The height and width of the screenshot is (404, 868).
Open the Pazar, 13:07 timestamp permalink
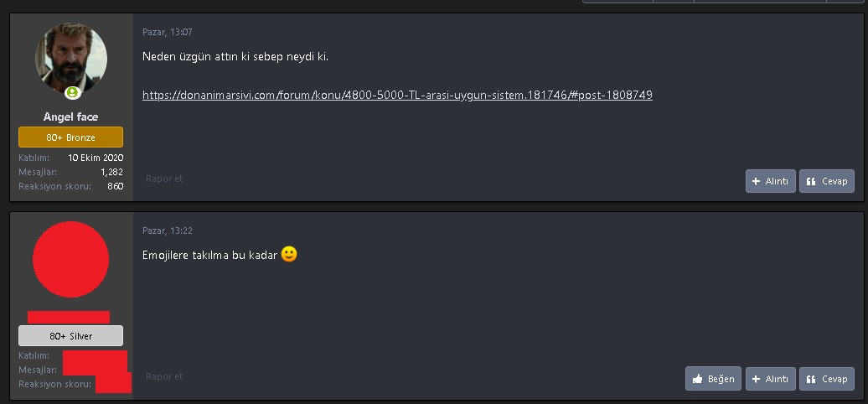pos(168,33)
